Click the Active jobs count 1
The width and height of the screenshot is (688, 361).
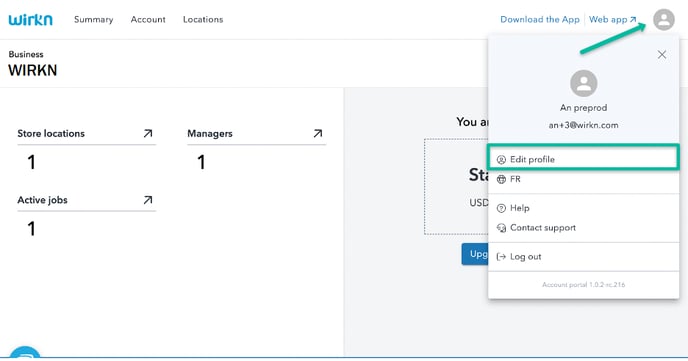point(31,229)
